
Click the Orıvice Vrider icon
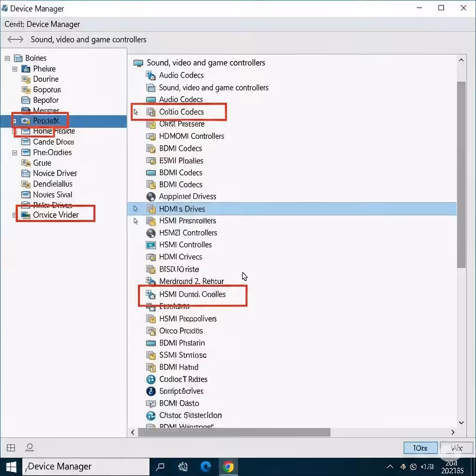click(26, 215)
